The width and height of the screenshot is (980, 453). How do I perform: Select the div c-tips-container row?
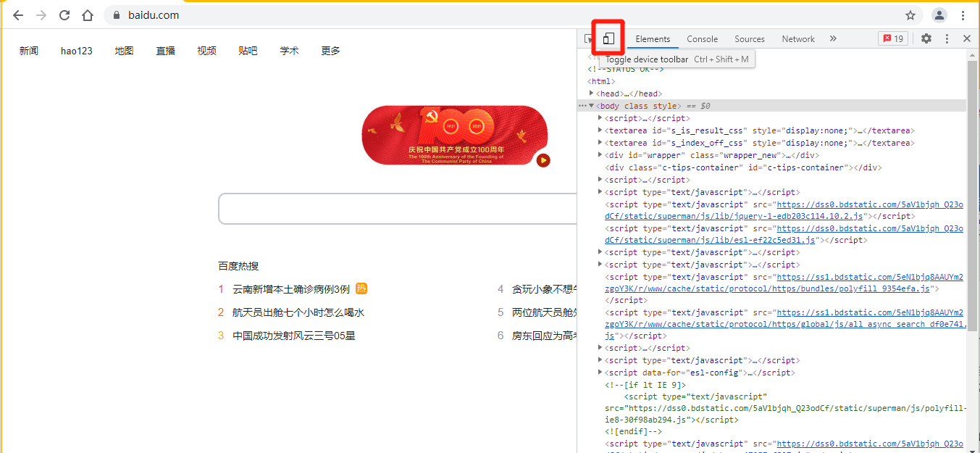(x=743, y=167)
